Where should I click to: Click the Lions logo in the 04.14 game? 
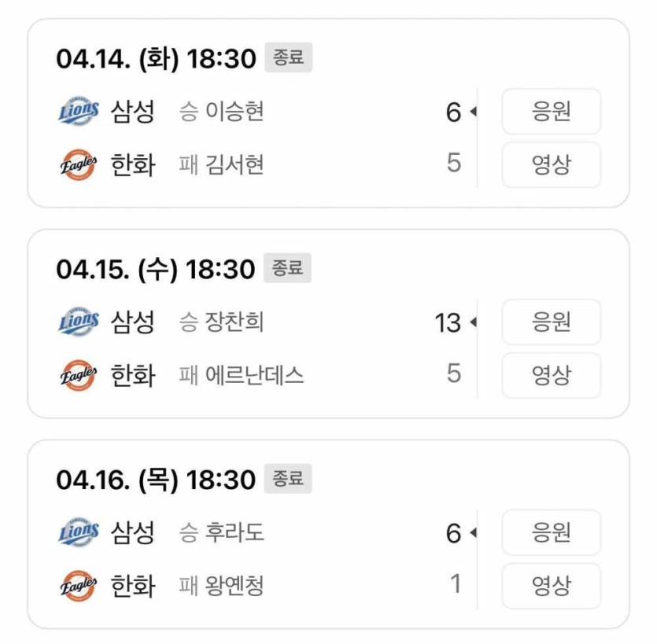[x=79, y=112]
